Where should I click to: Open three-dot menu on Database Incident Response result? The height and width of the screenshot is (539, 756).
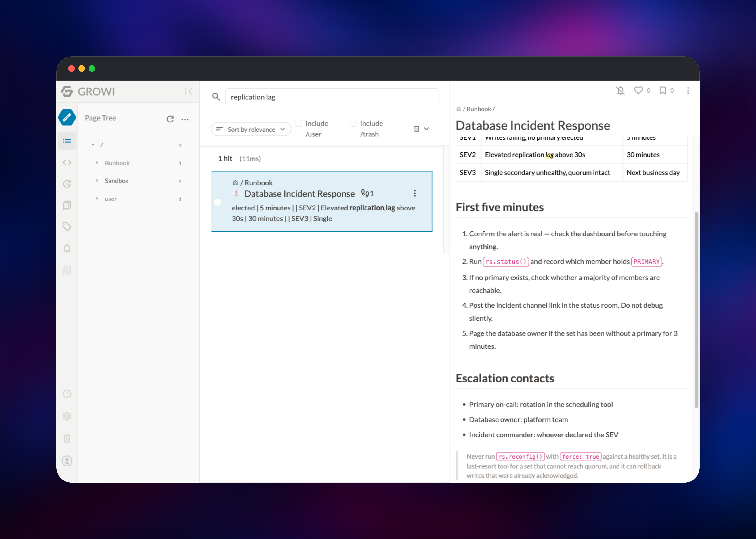[414, 193]
